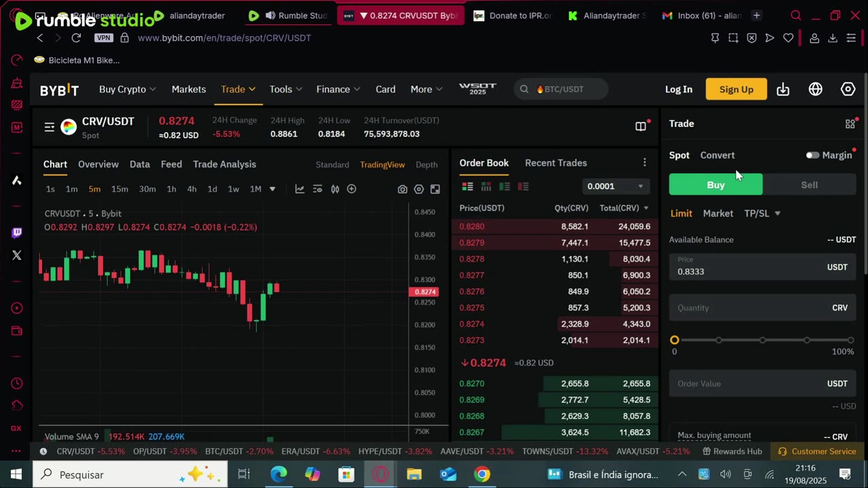Set chart interval to 15m
Viewport: 868px width, 488px height.
tap(120, 189)
